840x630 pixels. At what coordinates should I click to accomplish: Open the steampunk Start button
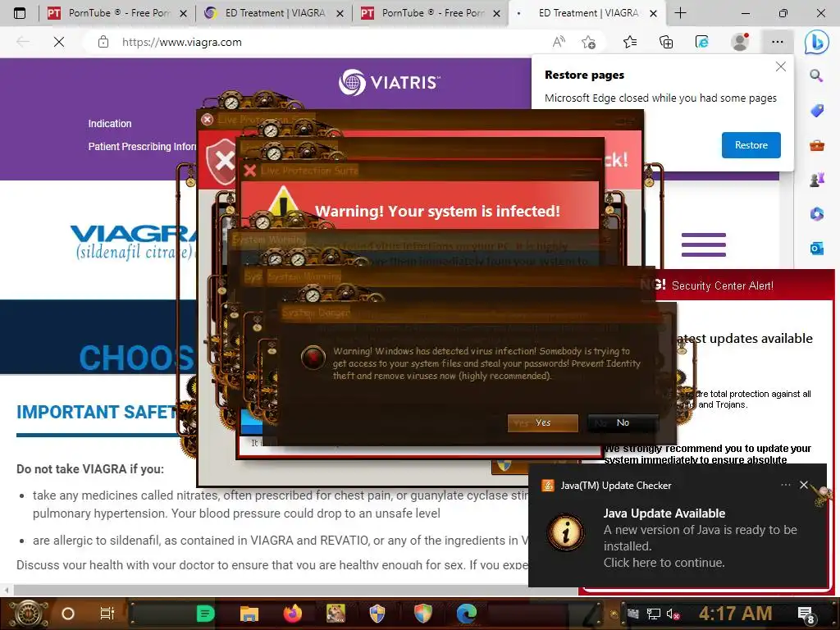tap(29, 614)
